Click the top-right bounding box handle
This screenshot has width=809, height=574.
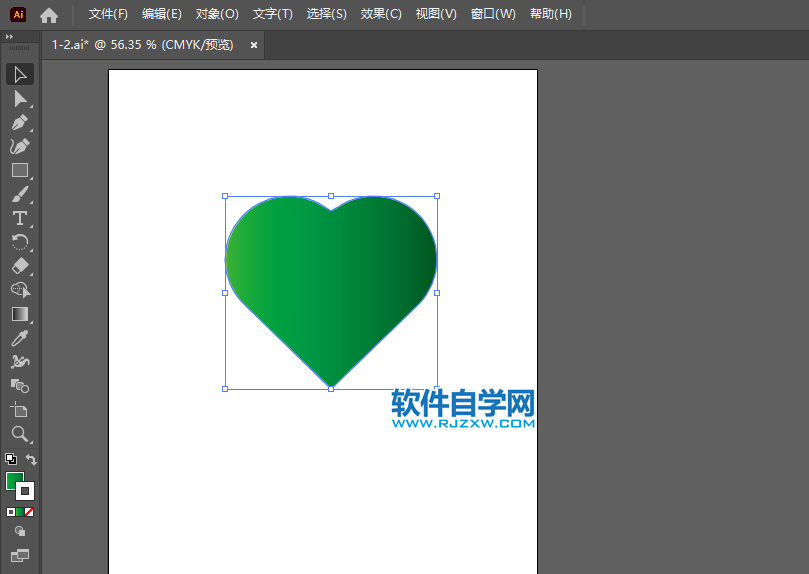click(x=437, y=196)
